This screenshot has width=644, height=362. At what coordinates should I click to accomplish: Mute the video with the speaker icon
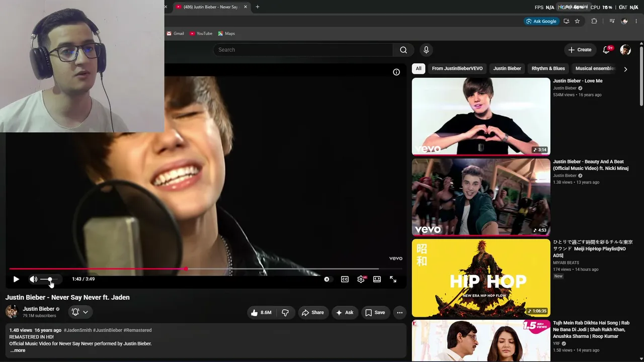(33, 279)
